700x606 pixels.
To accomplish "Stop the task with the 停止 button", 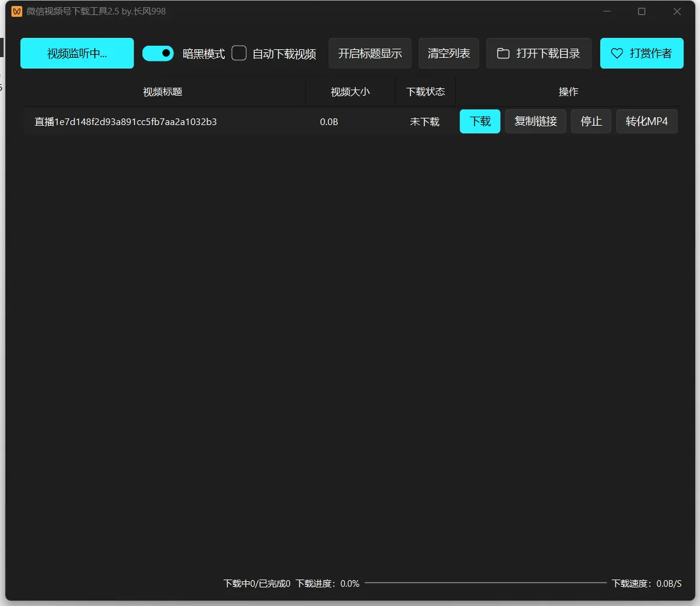I will [x=591, y=121].
